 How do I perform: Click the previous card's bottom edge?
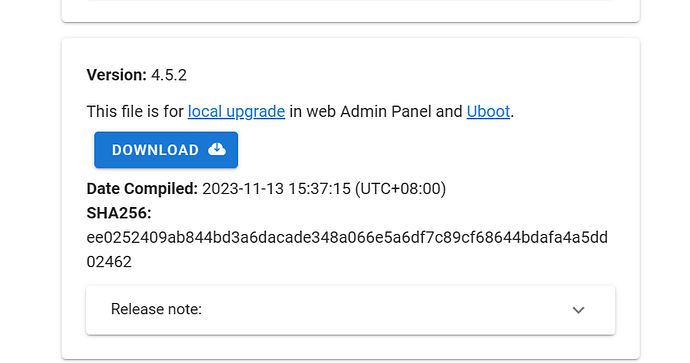pos(351,21)
